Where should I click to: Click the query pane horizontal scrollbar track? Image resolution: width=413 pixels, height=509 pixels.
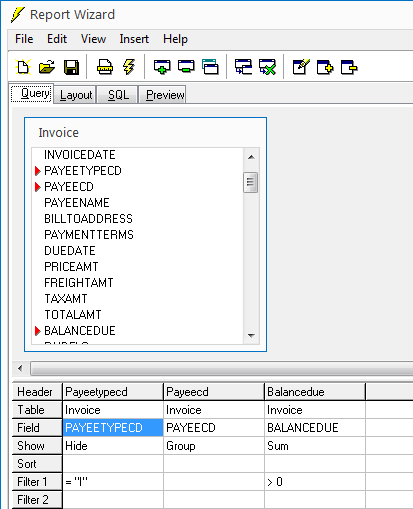(222, 368)
